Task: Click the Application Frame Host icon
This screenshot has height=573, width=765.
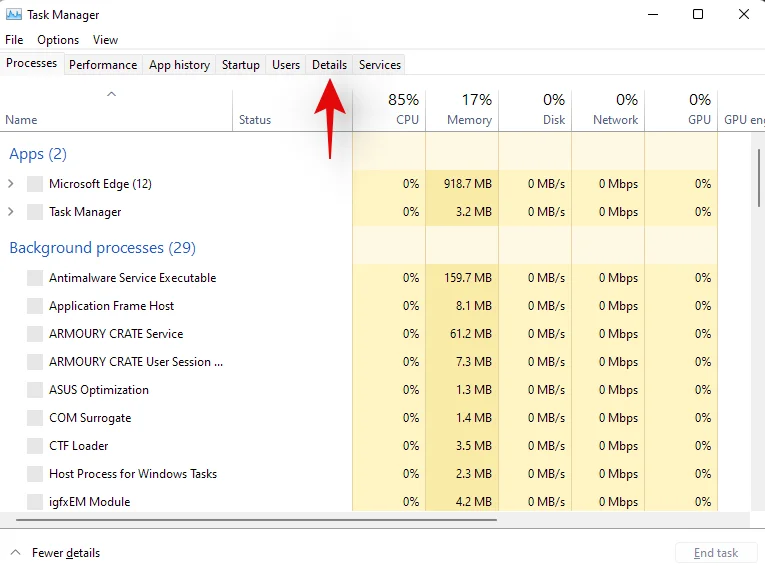Action: point(35,306)
